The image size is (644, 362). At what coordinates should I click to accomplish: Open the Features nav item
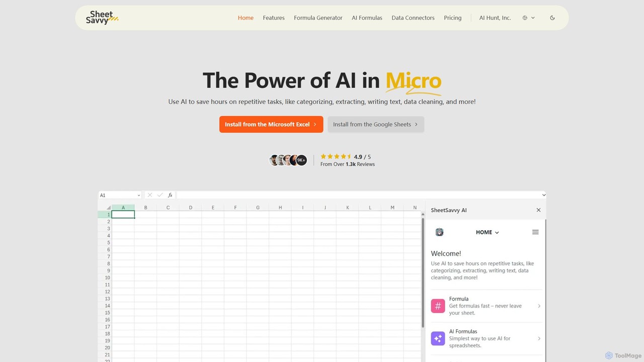274,18
